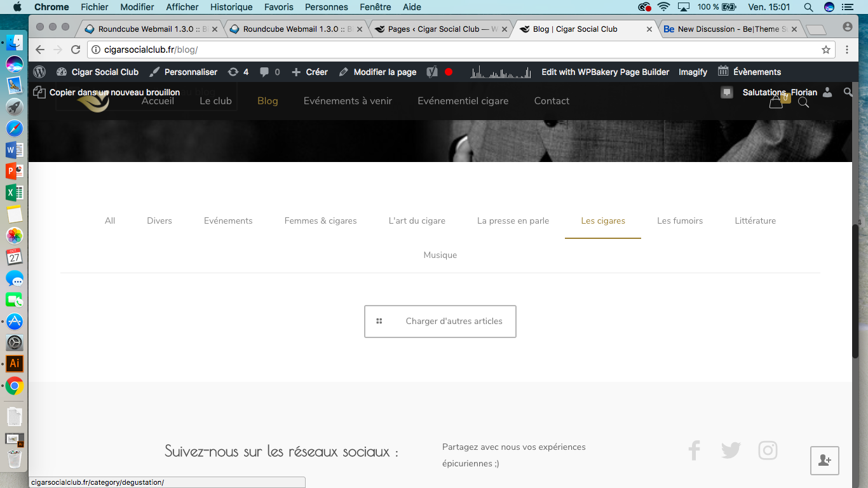Bookmark page with the star icon
868x488 pixels.
coord(826,50)
